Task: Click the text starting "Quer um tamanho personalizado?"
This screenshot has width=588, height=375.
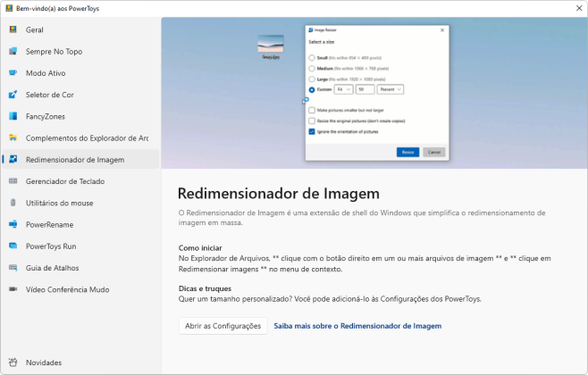Action: 330,299
